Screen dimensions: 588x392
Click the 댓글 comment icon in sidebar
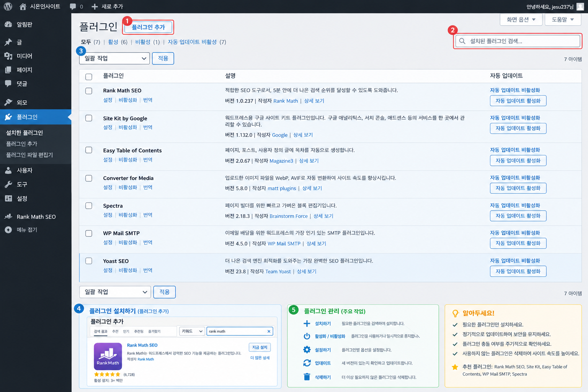8,83
